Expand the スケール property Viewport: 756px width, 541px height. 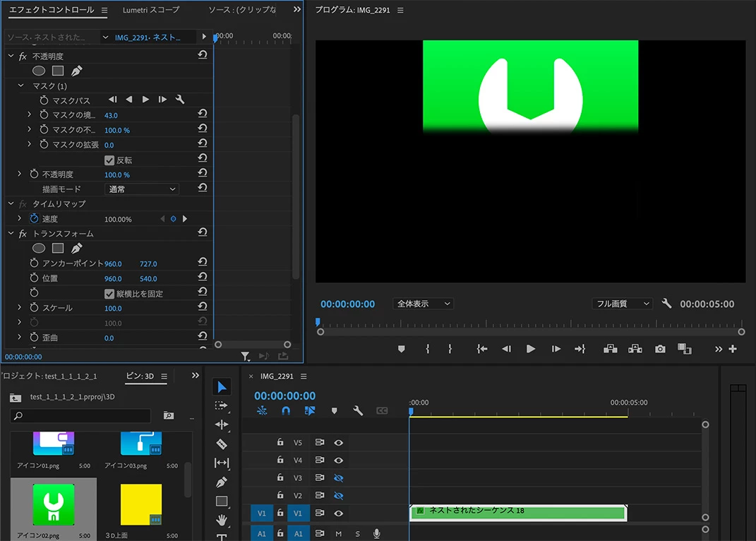click(x=19, y=307)
